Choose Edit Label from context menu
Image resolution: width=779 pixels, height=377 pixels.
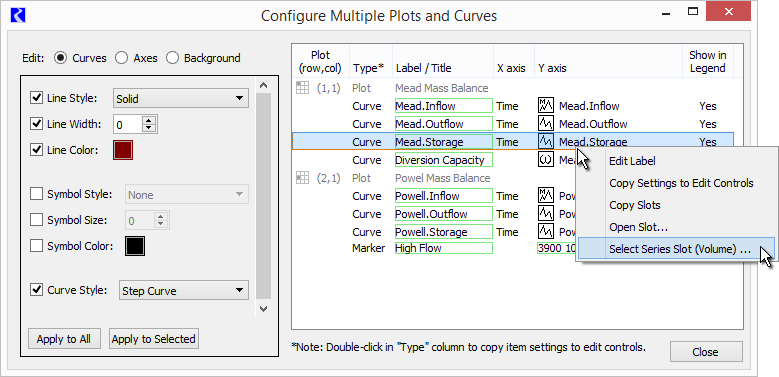point(632,161)
